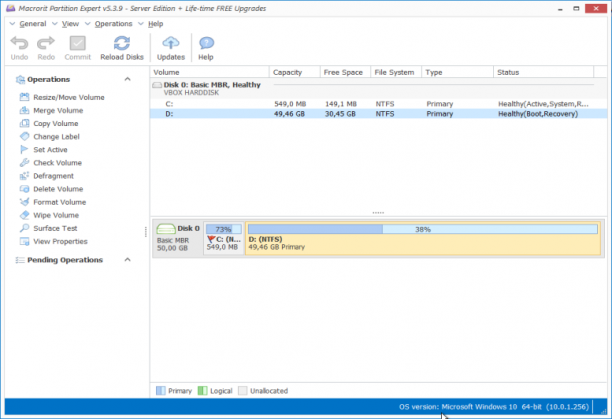The width and height of the screenshot is (612, 419).
Task: Click the OS version status bar text
Action: (x=494, y=407)
